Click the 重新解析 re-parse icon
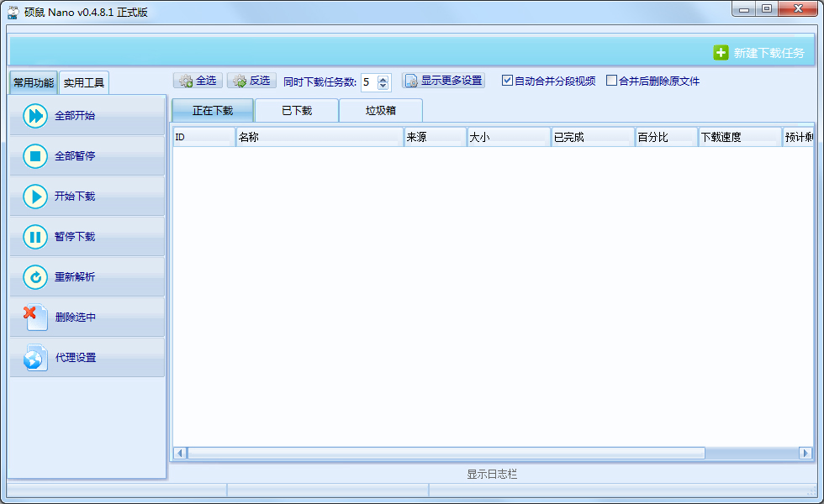Screen dimensions: 824x504 pos(34,277)
